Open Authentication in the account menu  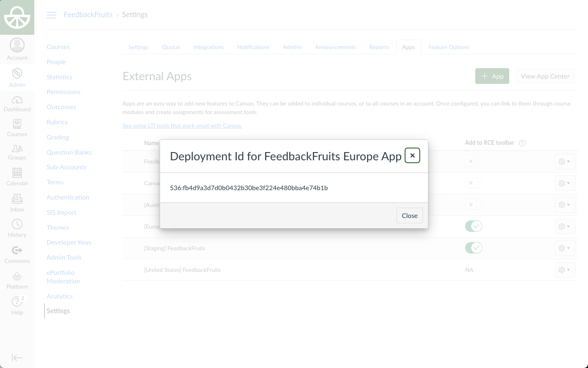pos(68,197)
